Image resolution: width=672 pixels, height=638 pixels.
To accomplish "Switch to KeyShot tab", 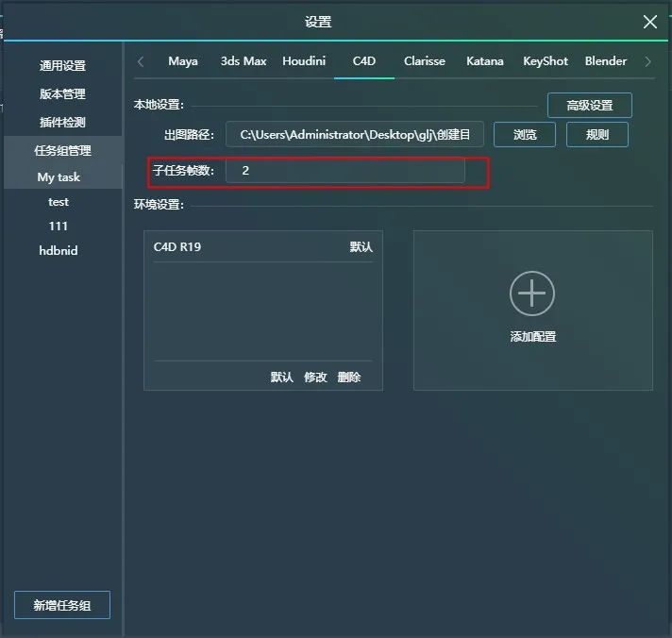I will pos(546,61).
